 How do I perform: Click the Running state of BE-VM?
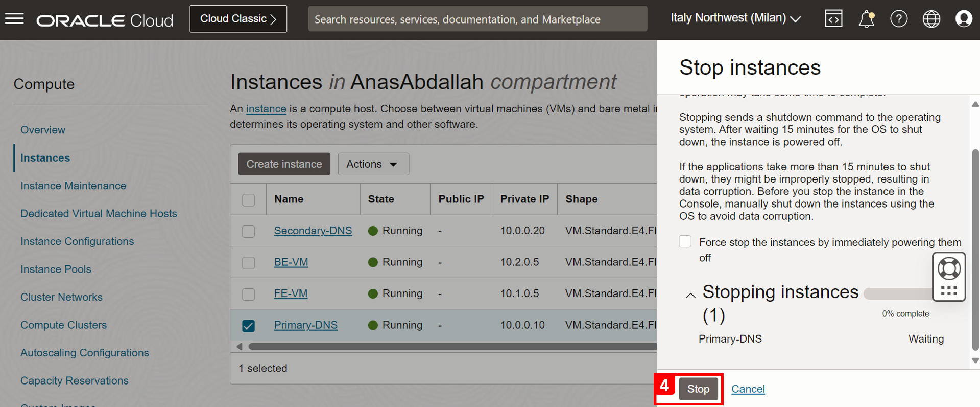395,262
